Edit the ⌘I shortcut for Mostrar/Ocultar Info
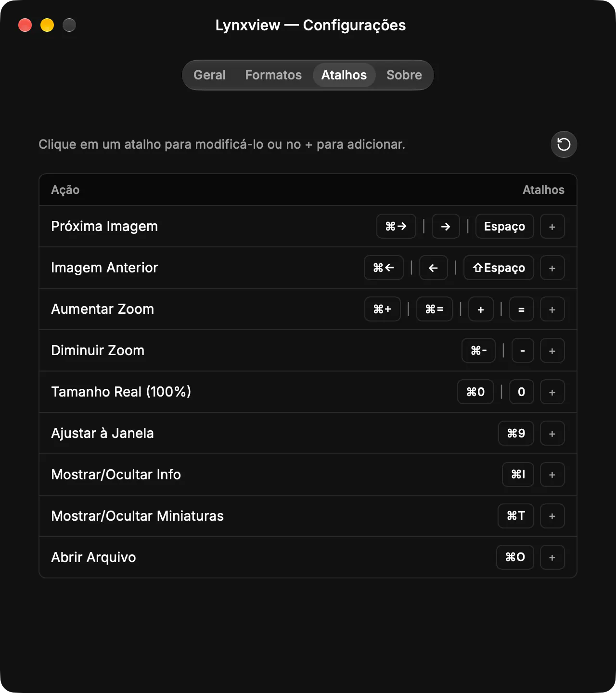616x693 pixels. pyautogui.click(x=518, y=475)
